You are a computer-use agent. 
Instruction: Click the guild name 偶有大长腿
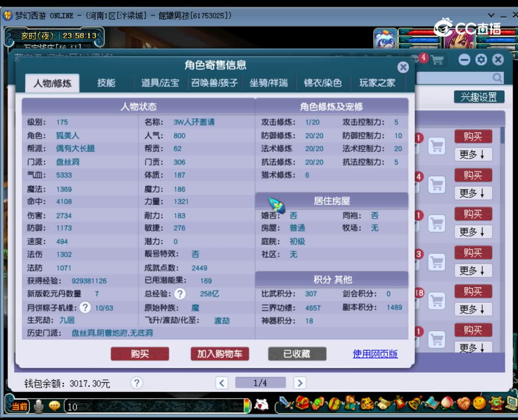pos(75,148)
